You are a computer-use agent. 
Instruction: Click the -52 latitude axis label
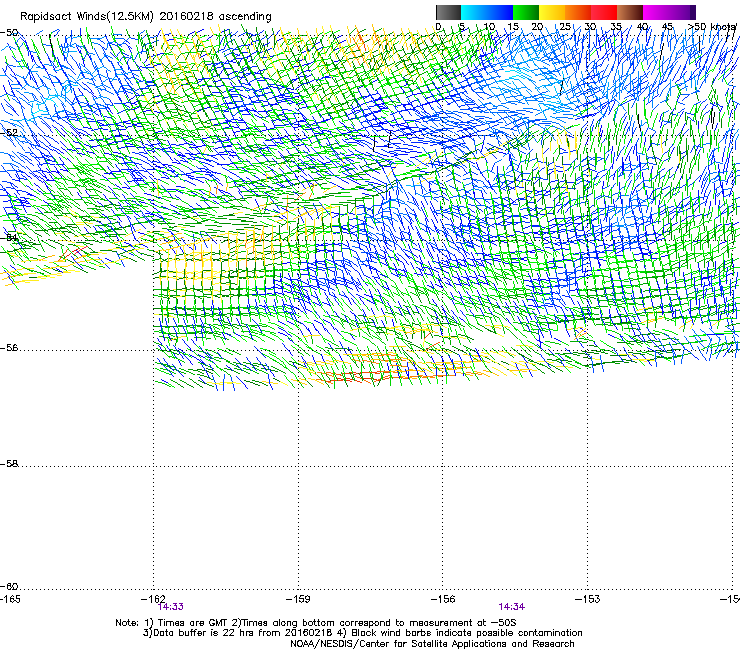pyautogui.click(x=9, y=133)
